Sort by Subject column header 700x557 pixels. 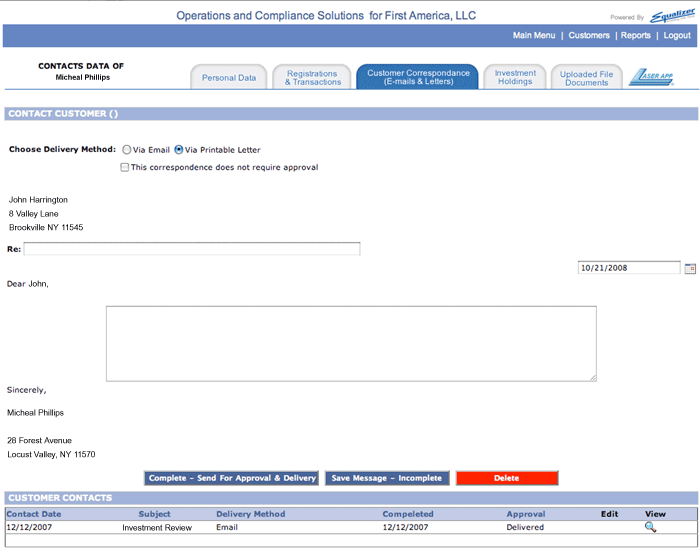point(154,514)
